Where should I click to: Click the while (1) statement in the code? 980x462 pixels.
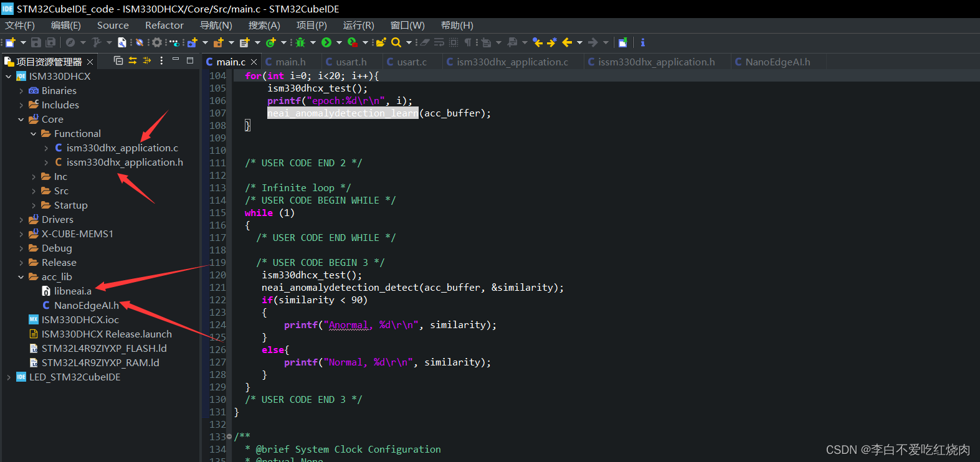270,213
